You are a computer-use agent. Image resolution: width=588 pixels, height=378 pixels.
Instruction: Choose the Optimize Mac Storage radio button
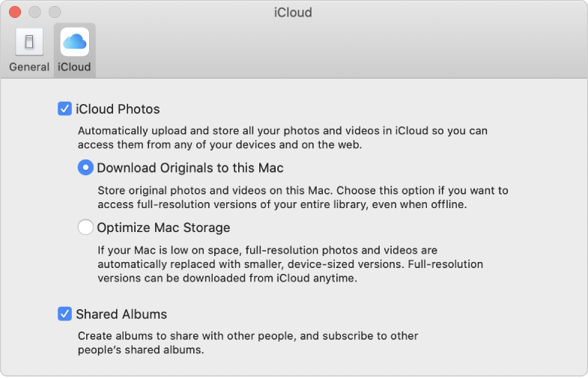pos(86,227)
